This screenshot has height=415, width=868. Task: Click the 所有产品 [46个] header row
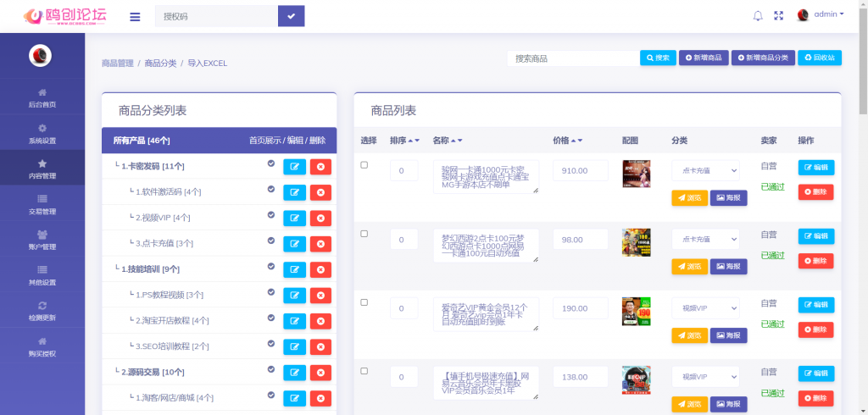(220, 141)
